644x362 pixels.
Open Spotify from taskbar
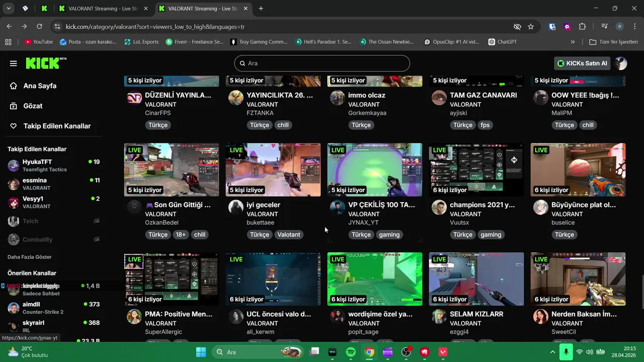[351, 352]
